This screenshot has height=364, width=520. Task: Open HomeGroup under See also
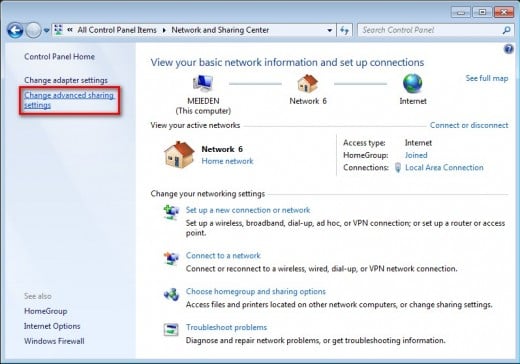point(46,311)
